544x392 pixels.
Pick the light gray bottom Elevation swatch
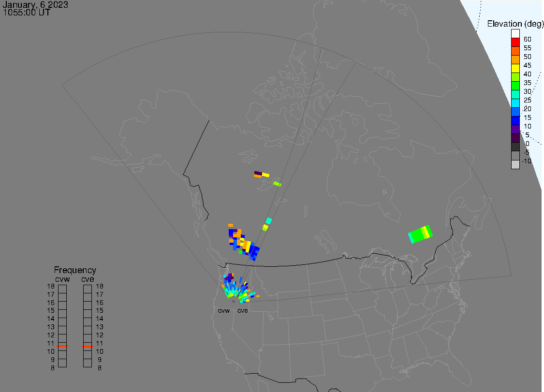coord(515,164)
